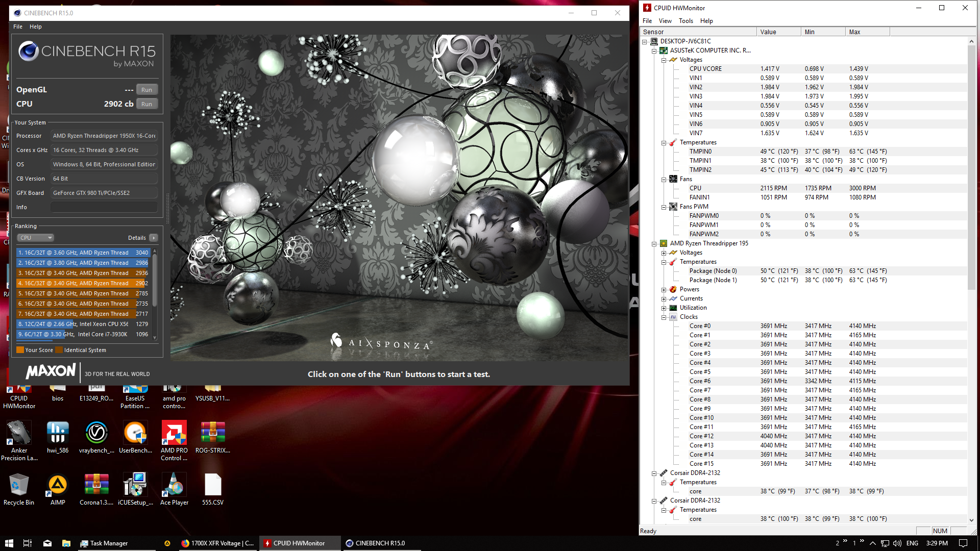Collapse the Clocks tree node
The width and height of the screenshot is (980, 551).
664,317
